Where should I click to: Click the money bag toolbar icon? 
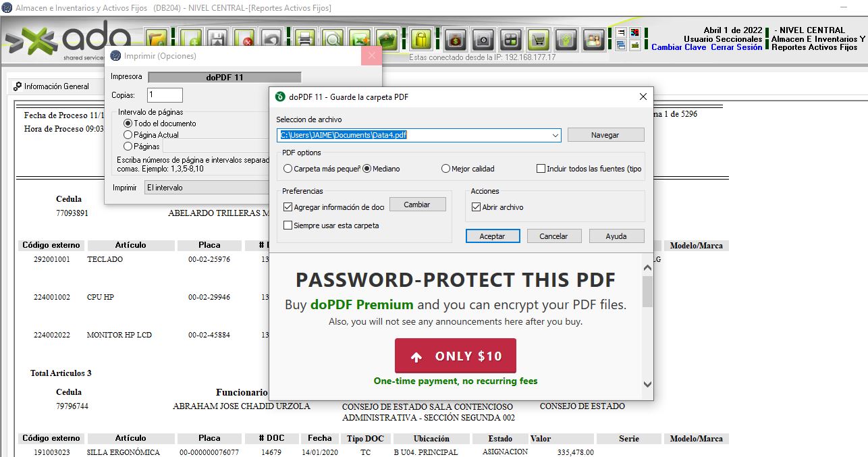click(x=456, y=39)
